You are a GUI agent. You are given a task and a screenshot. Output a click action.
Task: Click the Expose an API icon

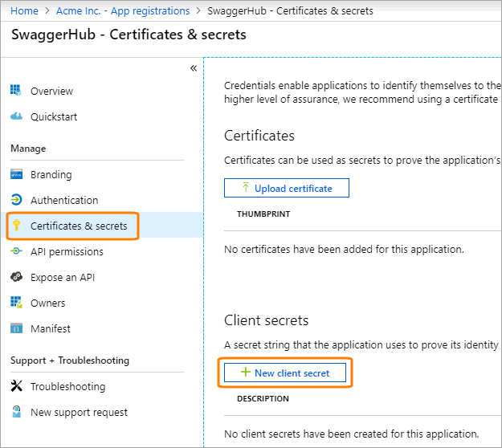[16, 277]
